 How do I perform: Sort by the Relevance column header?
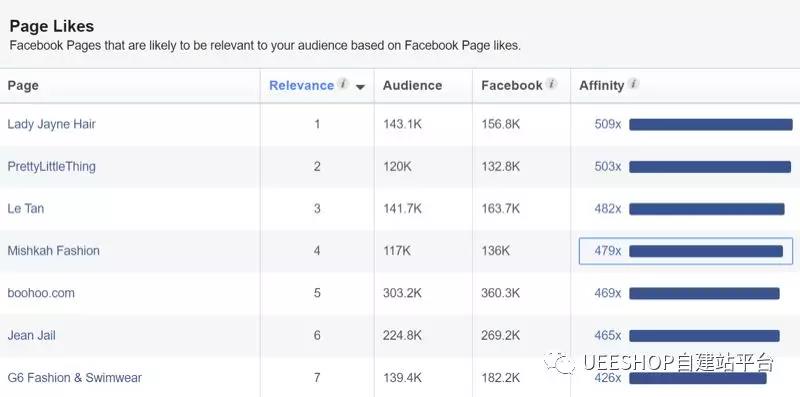302,86
